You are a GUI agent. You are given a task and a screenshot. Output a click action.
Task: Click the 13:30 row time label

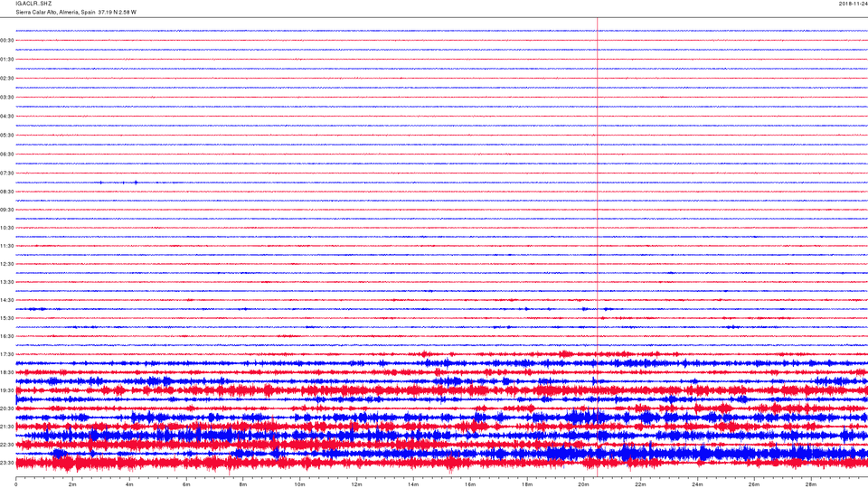[7, 282]
